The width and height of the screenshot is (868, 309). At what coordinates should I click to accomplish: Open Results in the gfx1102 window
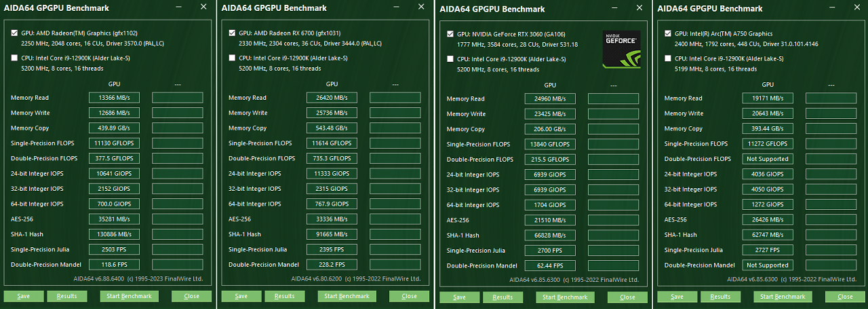(66, 296)
